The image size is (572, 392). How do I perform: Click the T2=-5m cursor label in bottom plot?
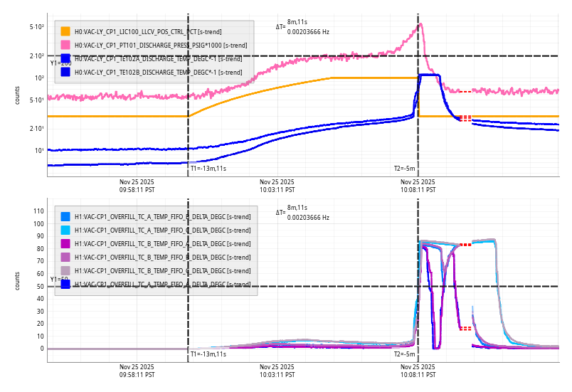404,354
